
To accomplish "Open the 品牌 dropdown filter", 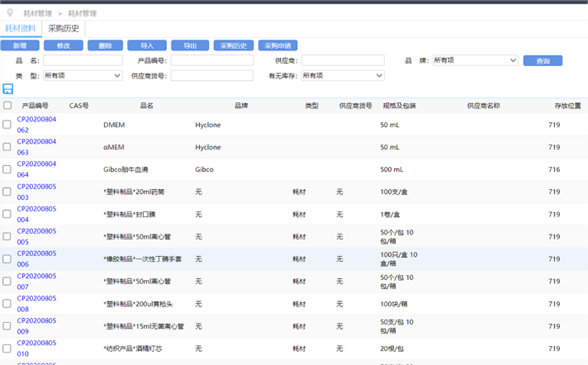I will pos(475,60).
